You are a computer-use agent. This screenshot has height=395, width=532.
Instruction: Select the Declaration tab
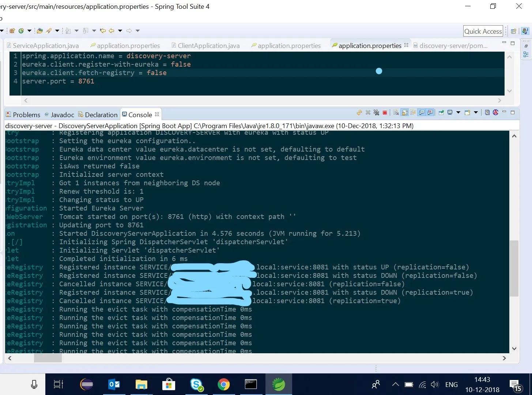[x=98, y=115]
